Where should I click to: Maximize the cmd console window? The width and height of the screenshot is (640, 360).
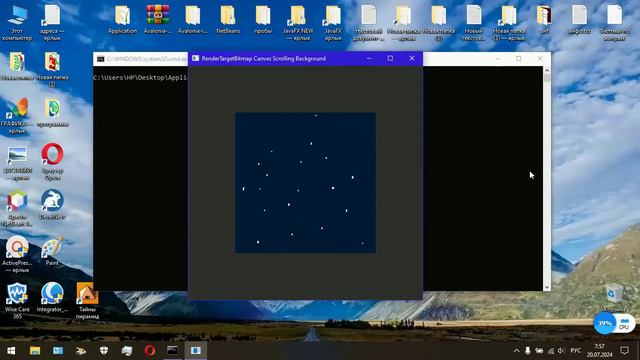click(x=518, y=59)
